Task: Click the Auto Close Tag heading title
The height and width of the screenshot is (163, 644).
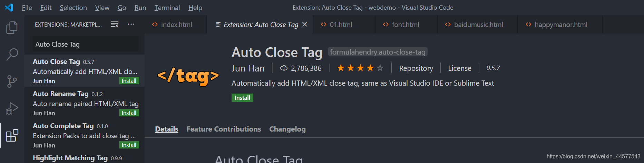Action: (x=277, y=52)
